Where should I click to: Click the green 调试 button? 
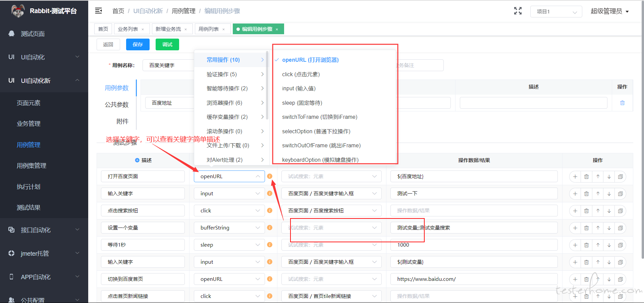click(167, 44)
